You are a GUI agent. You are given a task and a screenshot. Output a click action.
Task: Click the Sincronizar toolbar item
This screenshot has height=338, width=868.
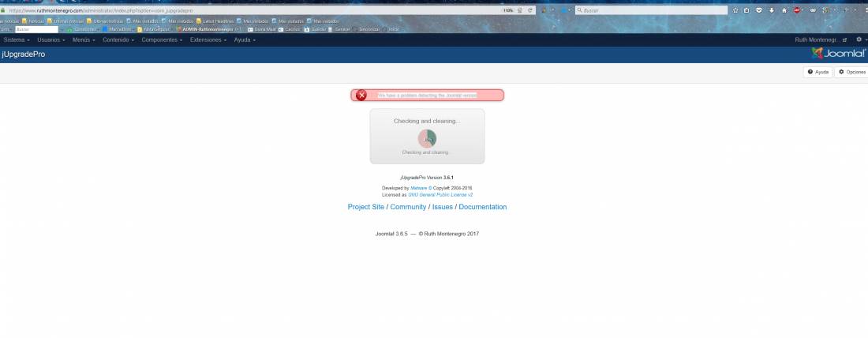click(365, 28)
